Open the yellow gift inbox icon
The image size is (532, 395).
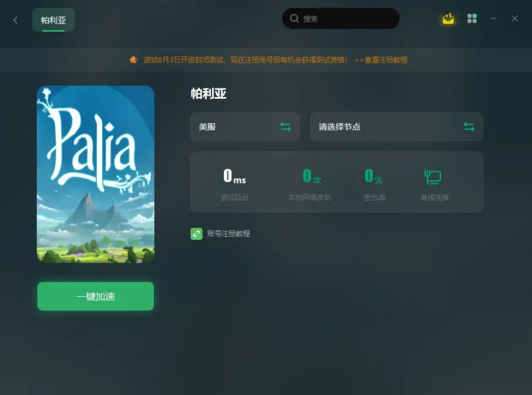click(448, 19)
